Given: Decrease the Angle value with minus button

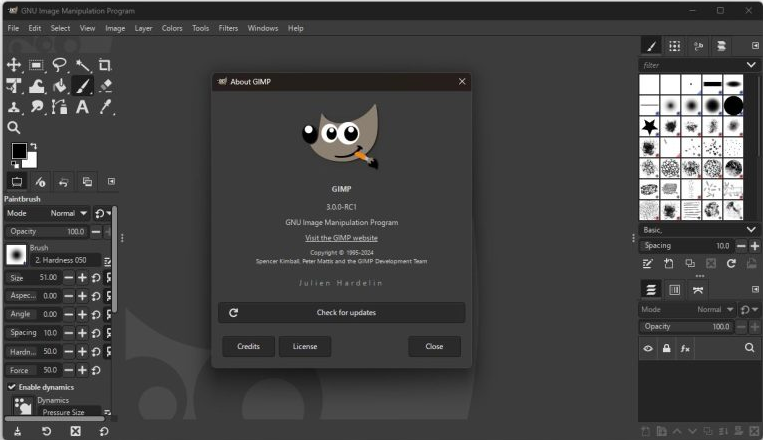Looking at the screenshot, I should point(69,315).
